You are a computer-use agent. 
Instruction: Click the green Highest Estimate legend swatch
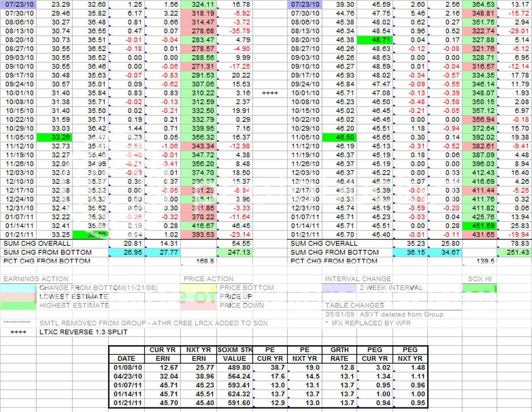(x=20, y=305)
